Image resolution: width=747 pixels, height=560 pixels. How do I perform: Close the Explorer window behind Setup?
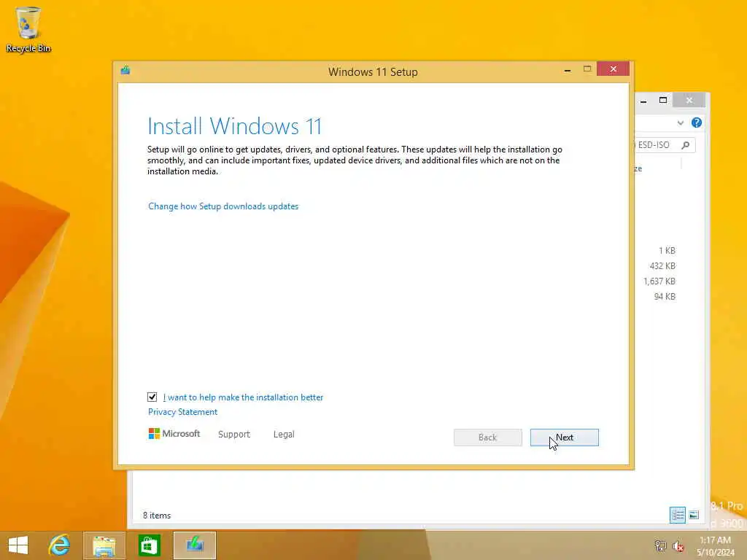point(689,100)
